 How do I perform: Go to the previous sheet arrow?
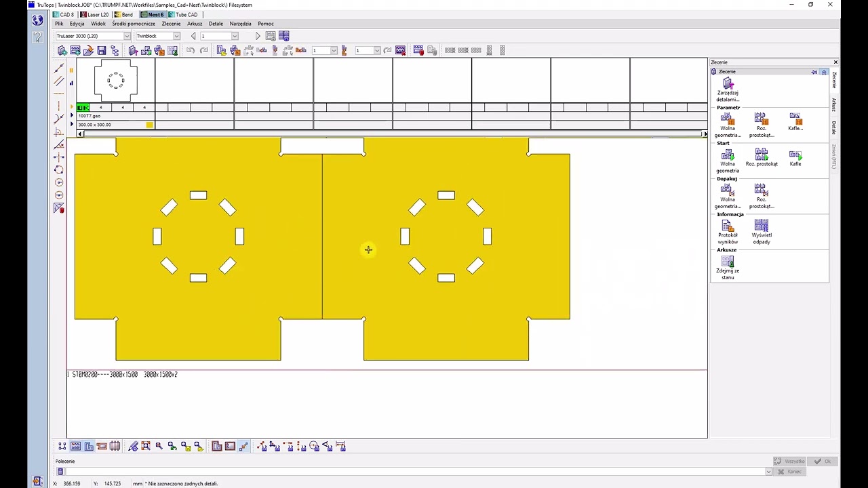tap(193, 36)
